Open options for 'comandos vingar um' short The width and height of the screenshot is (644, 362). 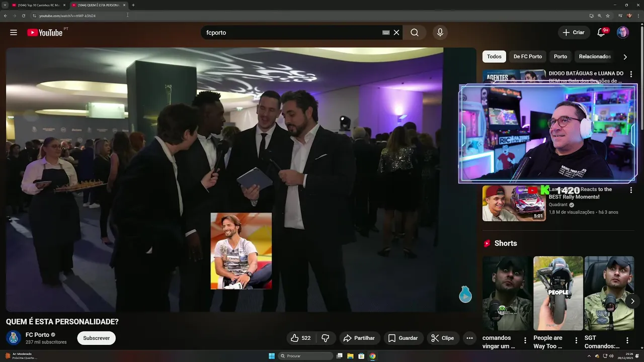pos(525,340)
